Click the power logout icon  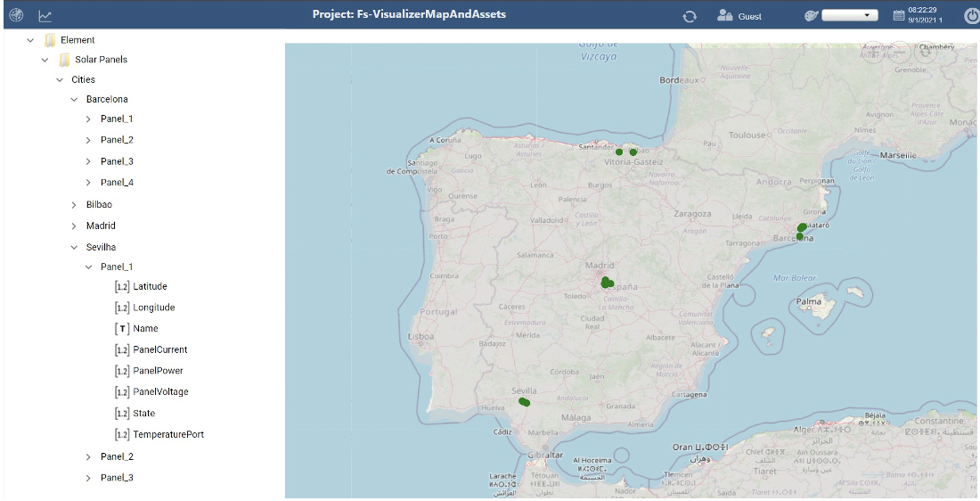coord(971,16)
